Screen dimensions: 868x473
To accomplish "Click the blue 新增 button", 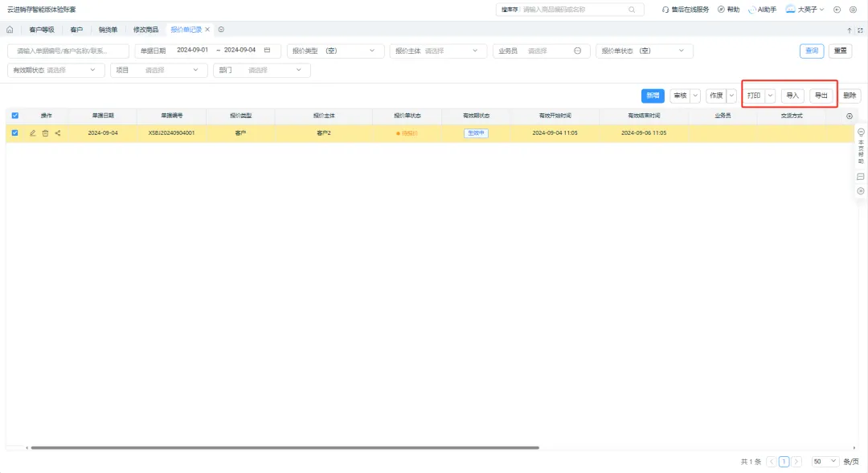I will coord(653,96).
